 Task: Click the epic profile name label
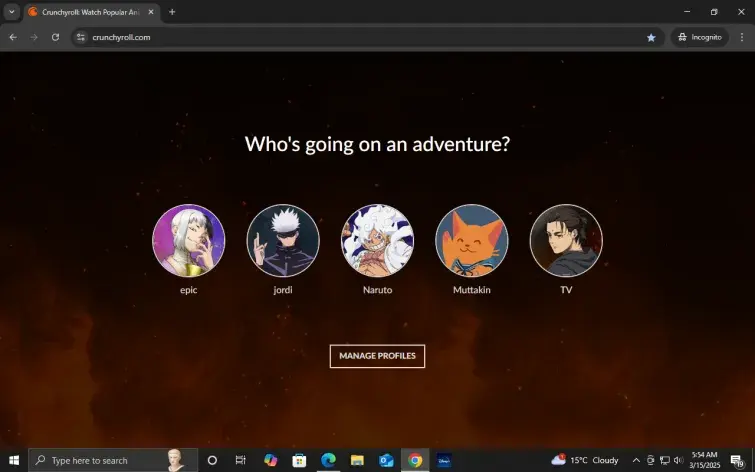188,290
